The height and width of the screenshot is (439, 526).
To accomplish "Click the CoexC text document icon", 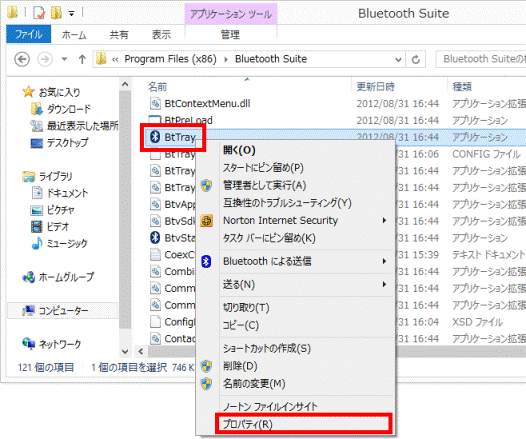I will click(155, 255).
